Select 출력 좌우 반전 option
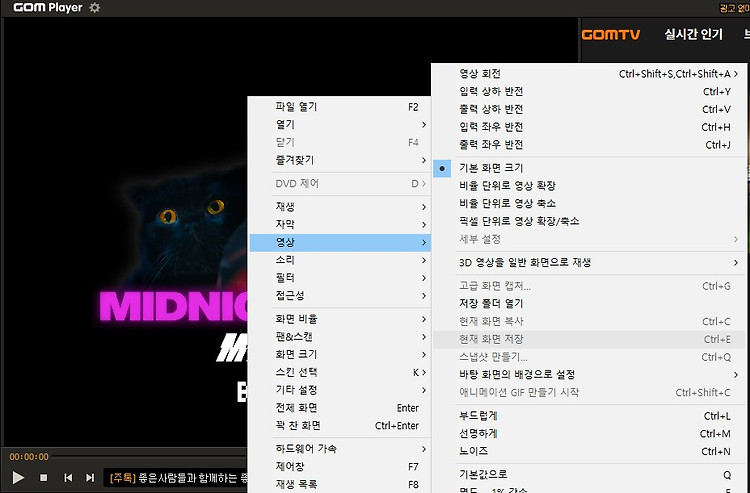Image resolution: width=750 pixels, height=493 pixels. point(589,144)
